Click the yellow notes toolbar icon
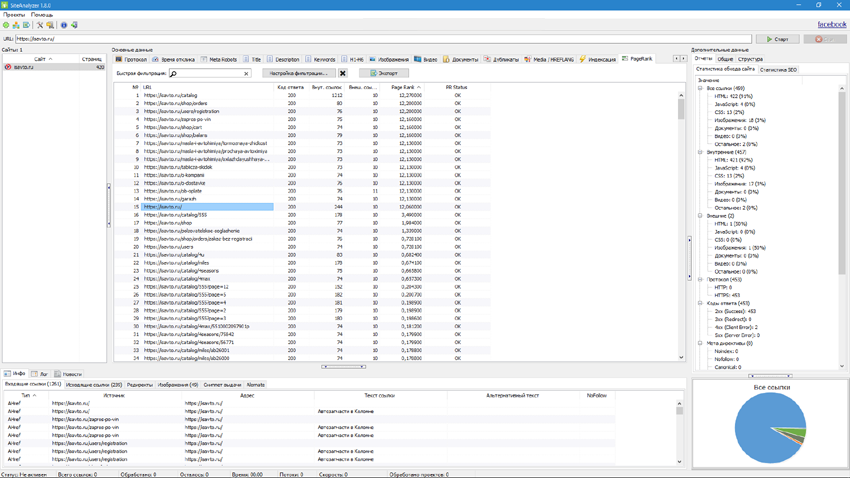This screenshot has height=478, width=850. [50, 25]
